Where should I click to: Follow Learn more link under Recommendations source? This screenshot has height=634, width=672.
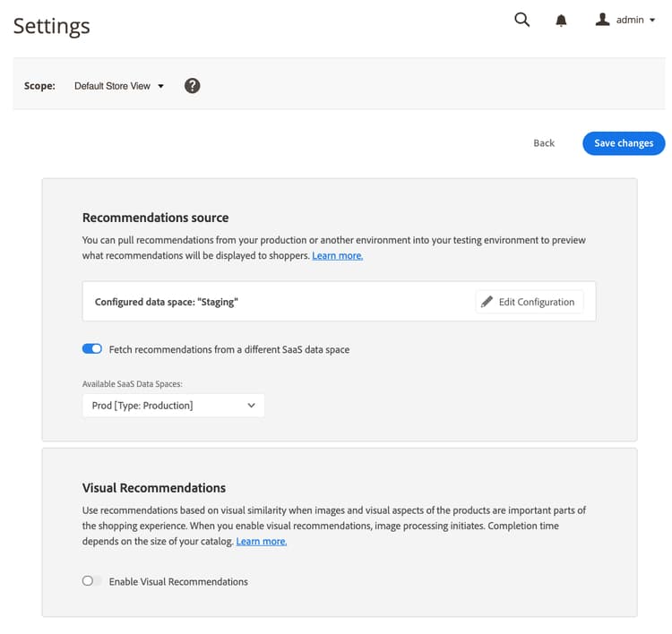coord(337,256)
